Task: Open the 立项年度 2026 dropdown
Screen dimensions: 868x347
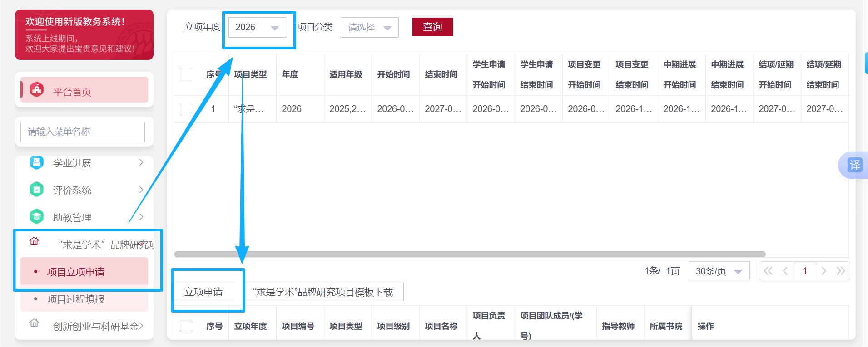Action: (x=257, y=27)
